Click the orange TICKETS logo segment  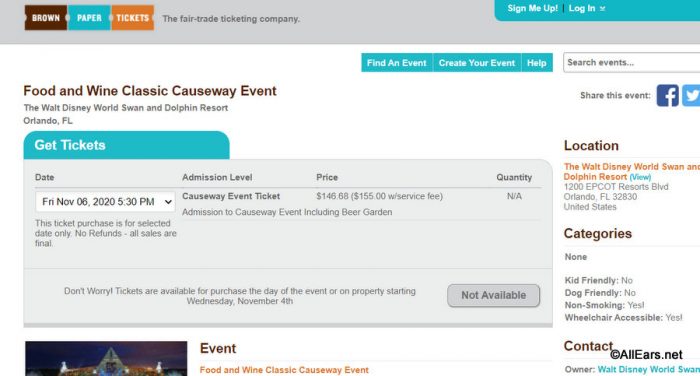point(133,18)
